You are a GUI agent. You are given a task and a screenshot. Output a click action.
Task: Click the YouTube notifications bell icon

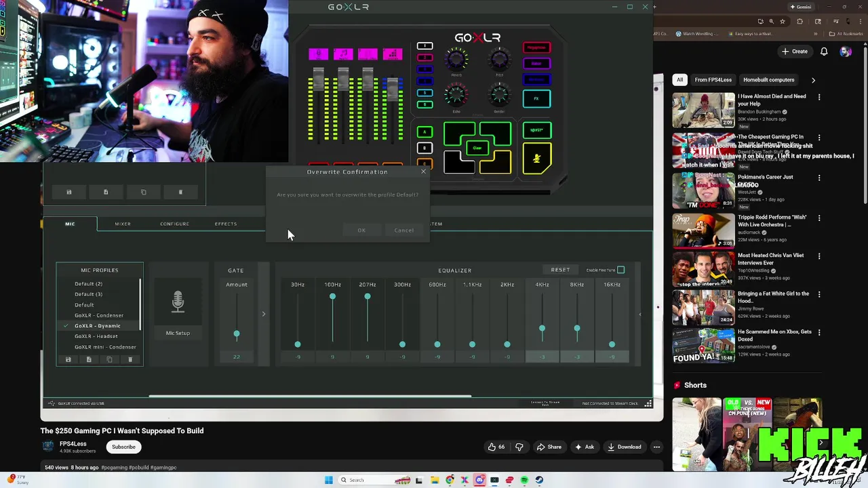click(x=824, y=52)
